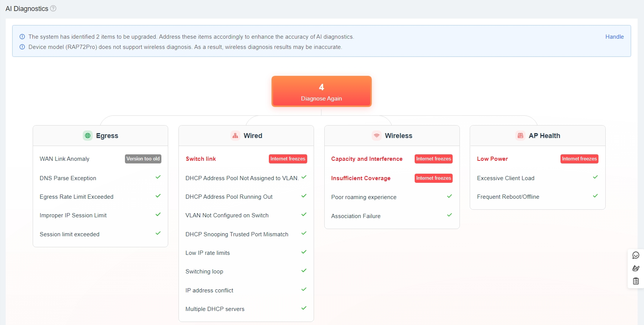Image resolution: width=644 pixels, height=325 pixels.
Task: Click the AI Diagnostics help question-mark icon
Action: (x=53, y=8)
